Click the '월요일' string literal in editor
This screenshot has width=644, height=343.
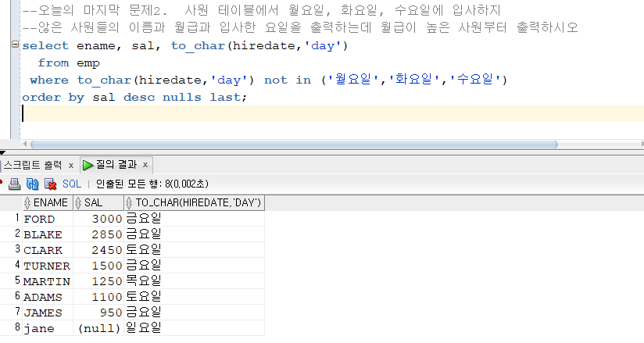point(353,79)
